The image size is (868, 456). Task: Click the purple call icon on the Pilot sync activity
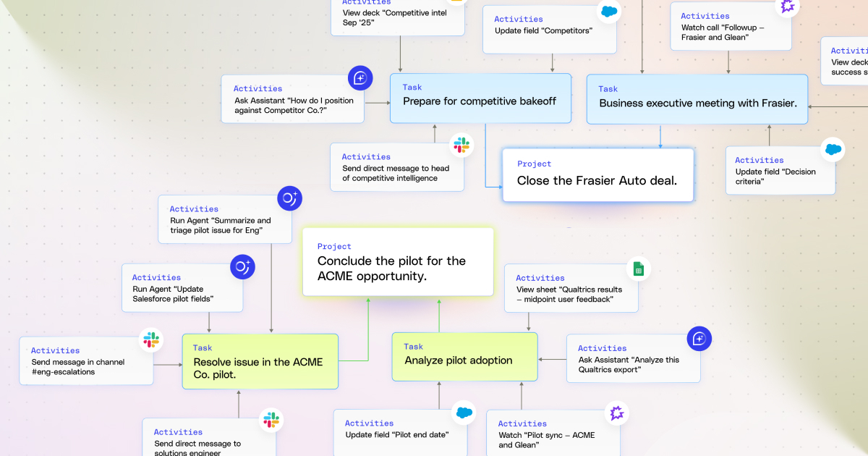pos(617,413)
